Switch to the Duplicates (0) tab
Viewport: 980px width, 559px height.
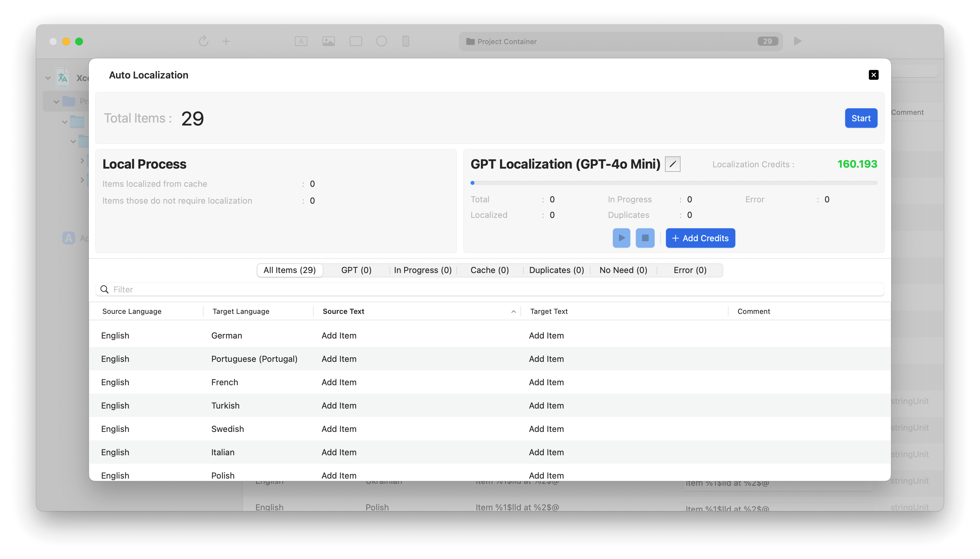[x=556, y=270]
